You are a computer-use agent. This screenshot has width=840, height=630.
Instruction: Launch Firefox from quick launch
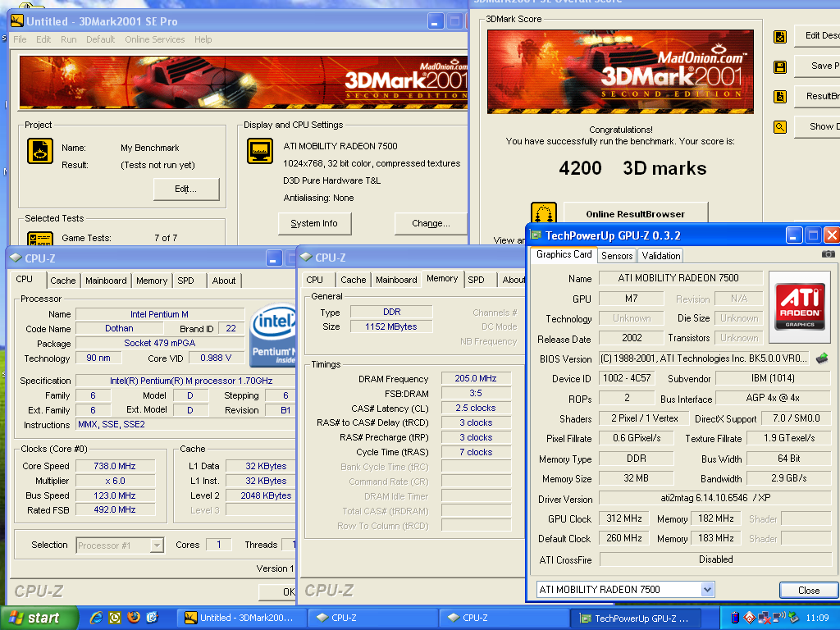[x=134, y=618]
